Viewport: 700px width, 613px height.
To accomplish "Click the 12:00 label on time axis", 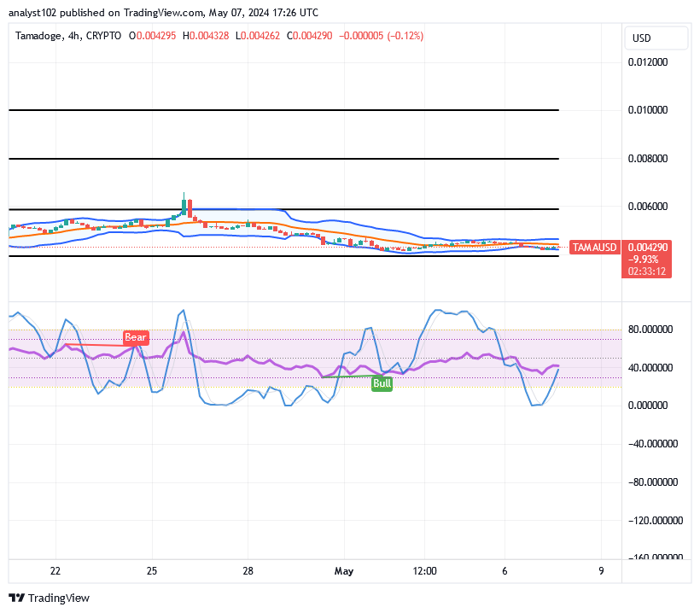I will 424,571.
